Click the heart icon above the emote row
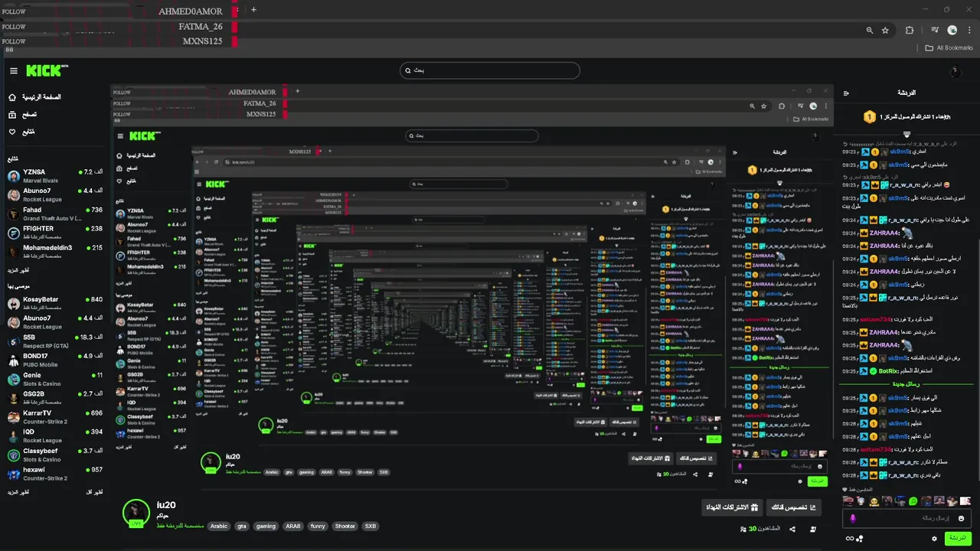The height and width of the screenshot is (551, 980). pyautogui.click(x=846, y=490)
